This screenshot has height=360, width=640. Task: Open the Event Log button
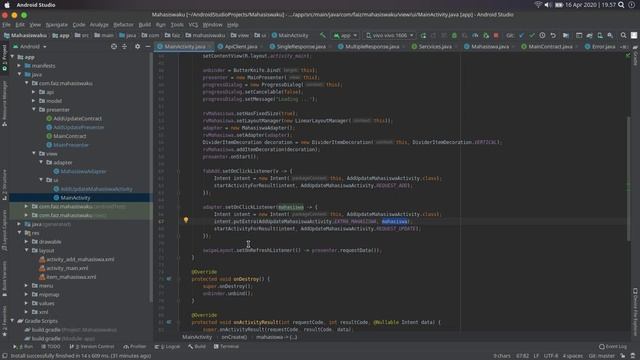pyautogui.click(x=613, y=347)
